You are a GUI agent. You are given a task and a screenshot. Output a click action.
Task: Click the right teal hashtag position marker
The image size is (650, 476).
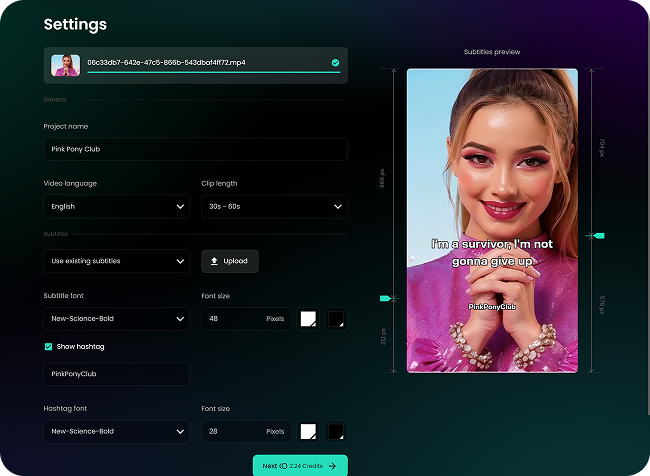[x=598, y=236]
